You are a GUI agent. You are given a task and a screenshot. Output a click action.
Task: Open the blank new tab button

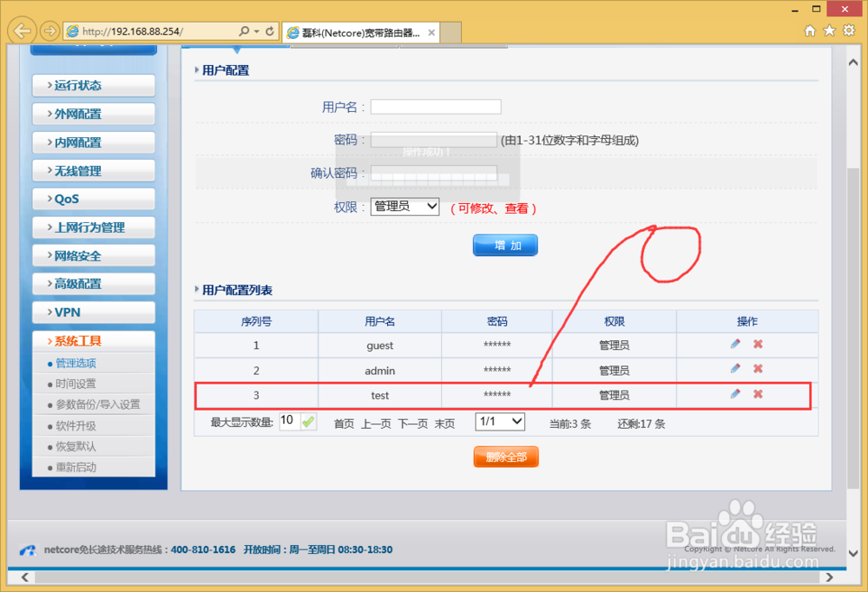click(450, 33)
